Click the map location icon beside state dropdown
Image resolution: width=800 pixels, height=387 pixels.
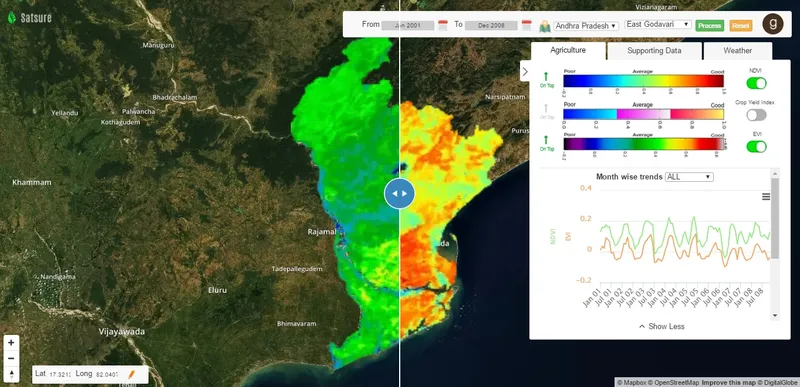[545, 26]
